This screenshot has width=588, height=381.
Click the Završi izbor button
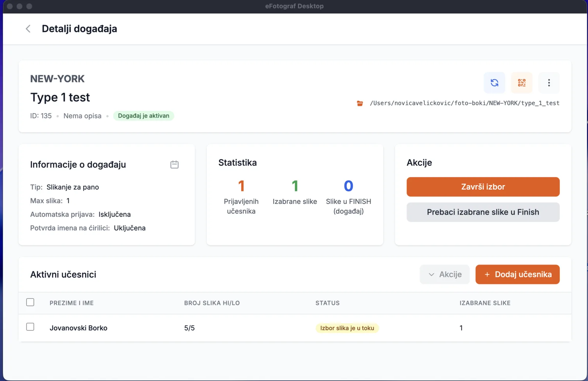tap(483, 187)
